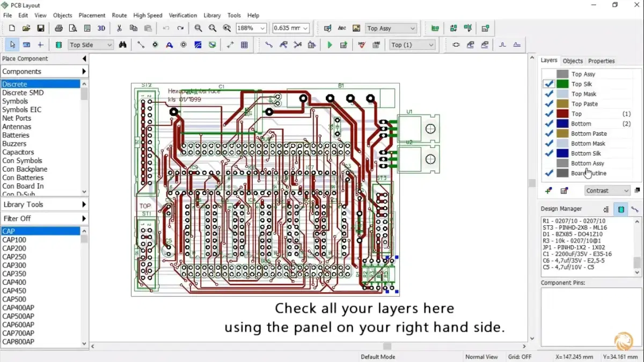Click the Add Layer icon below layers

[x=548, y=190]
